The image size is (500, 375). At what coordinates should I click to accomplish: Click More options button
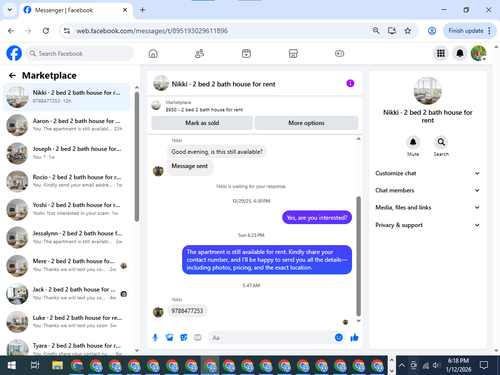[x=306, y=123]
